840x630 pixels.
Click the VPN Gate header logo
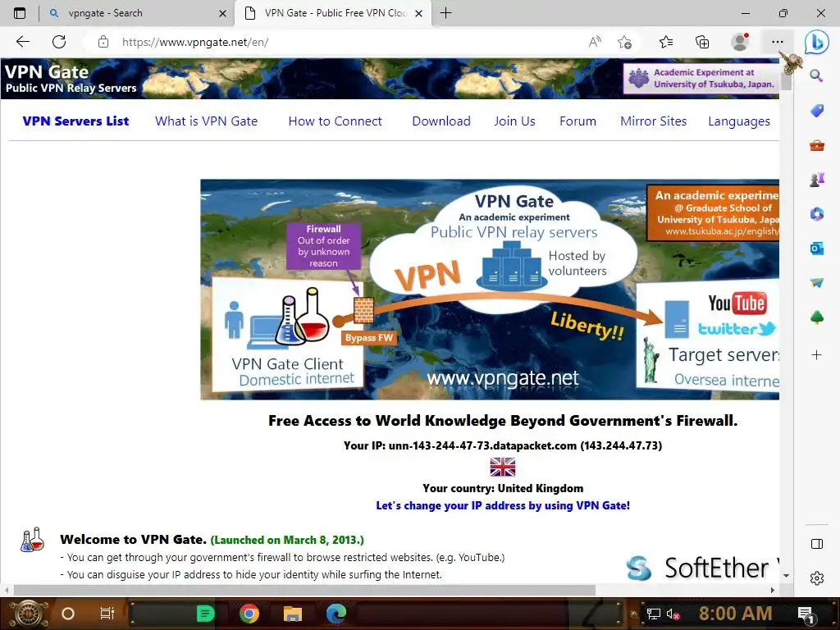pos(71,79)
